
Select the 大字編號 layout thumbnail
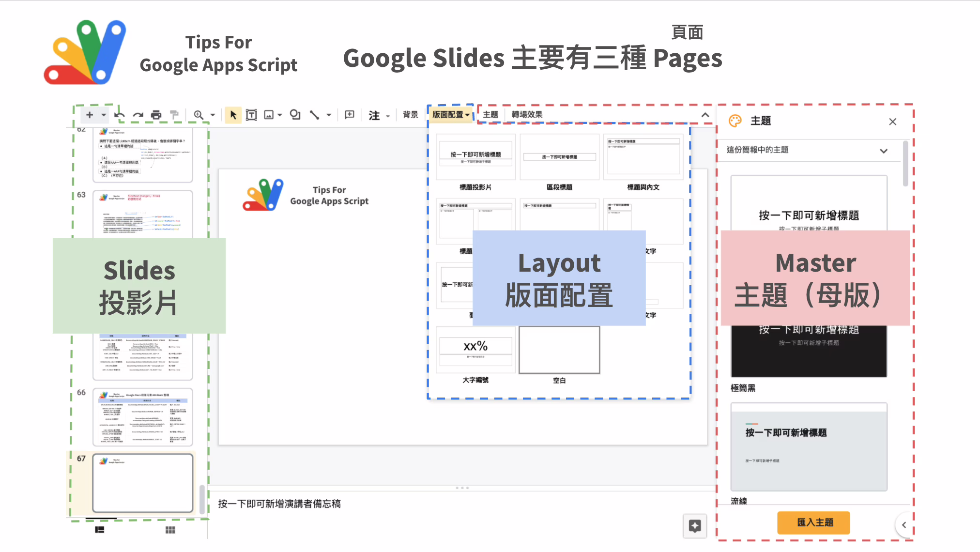pyautogui.click(x=475, y=350)
